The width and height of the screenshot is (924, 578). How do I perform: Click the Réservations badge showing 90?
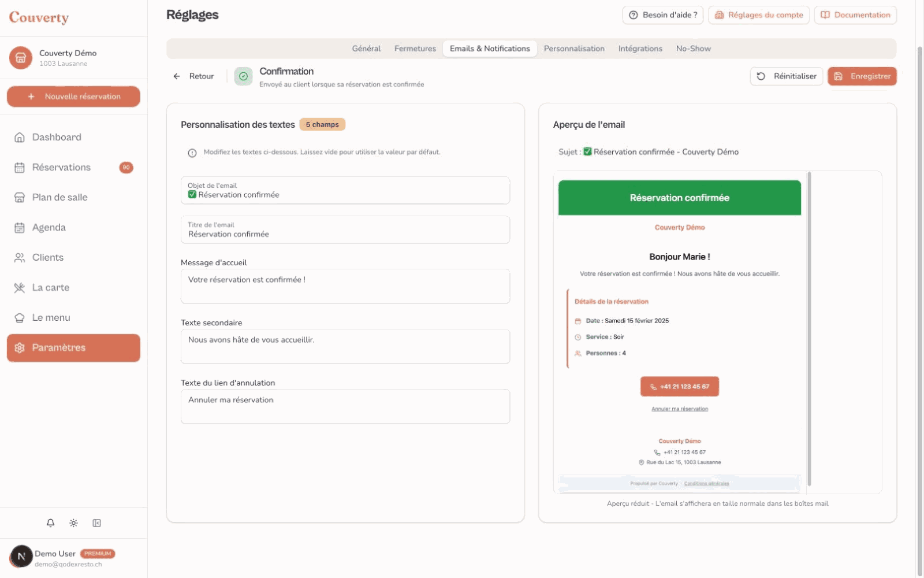(126, 168)
